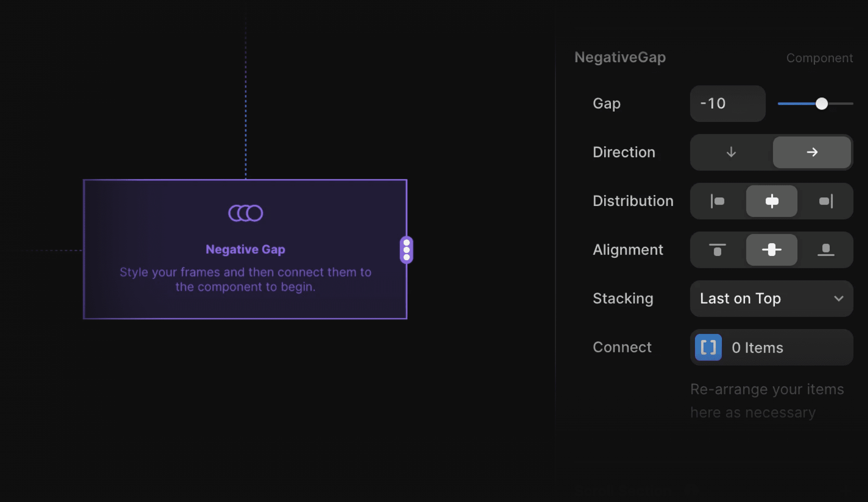Set Alignment to top
The image size is (868, 502).
(x=717, y=250)
